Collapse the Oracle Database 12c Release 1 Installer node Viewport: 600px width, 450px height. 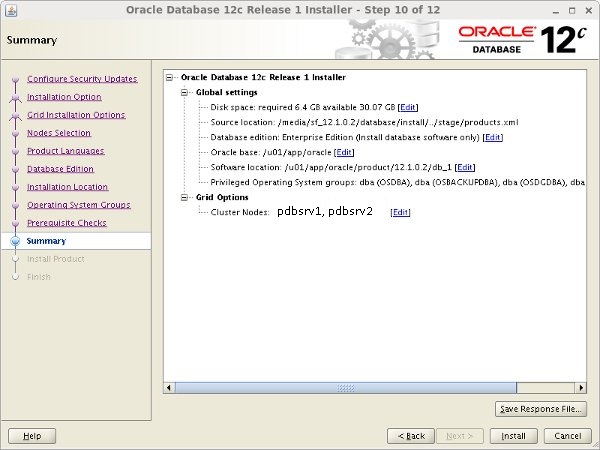[169, 78]
